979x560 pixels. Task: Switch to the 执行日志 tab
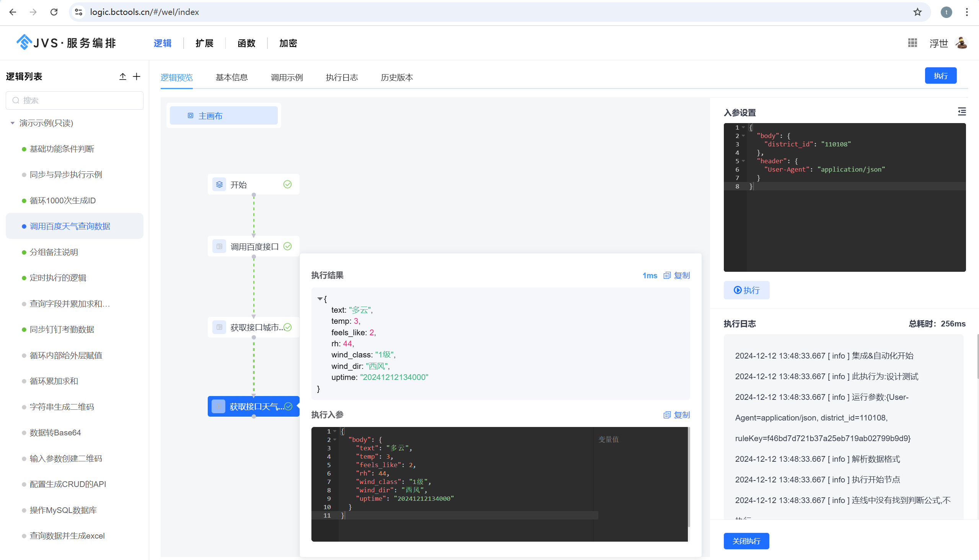[x=342, y=77]
